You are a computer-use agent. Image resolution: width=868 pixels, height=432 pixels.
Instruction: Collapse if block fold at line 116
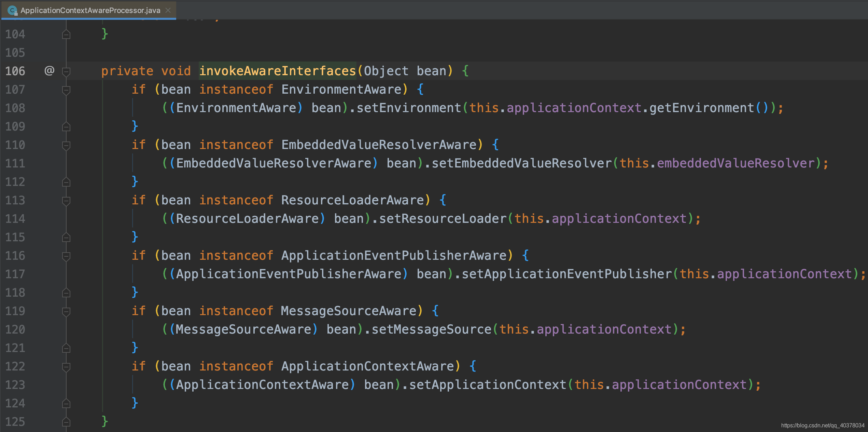pyautogui.click(x=66, y=256)
